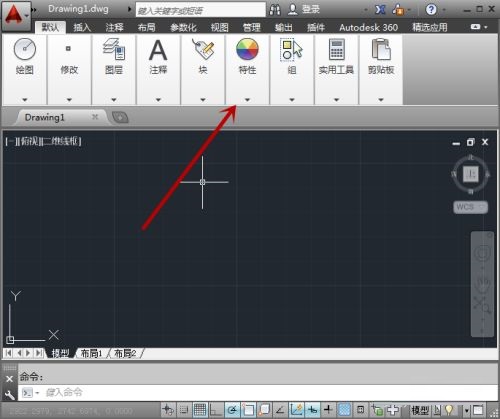This screenshot has height=419, width=500.
Task: Toggle Snap Mode in status bar
Action: point(184,410)
